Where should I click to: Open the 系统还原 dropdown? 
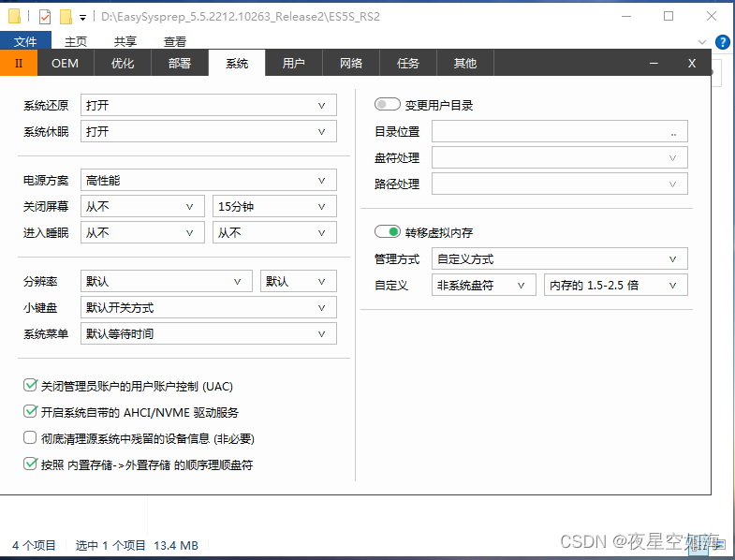coord(209,105)
